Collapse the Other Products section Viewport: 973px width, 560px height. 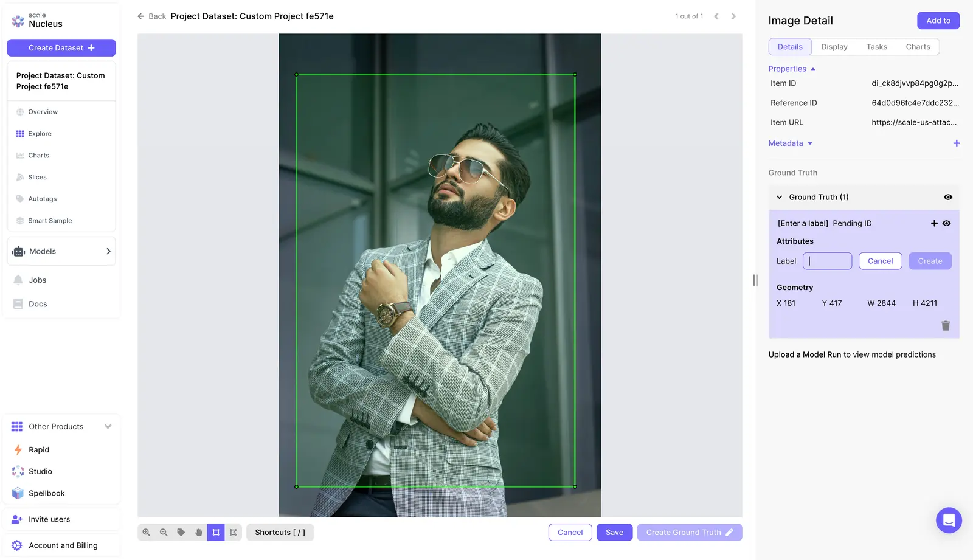(108, 426)
